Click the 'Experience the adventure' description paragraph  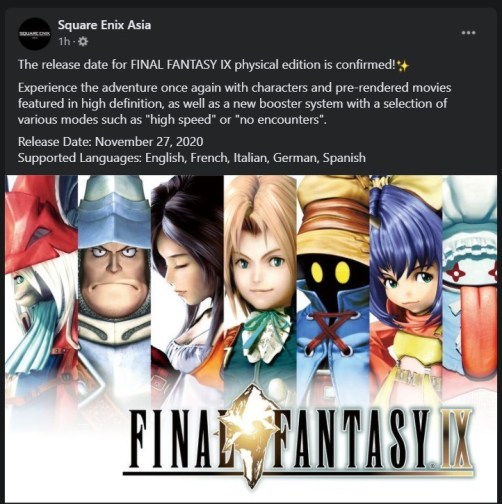[x=234, y=103]
